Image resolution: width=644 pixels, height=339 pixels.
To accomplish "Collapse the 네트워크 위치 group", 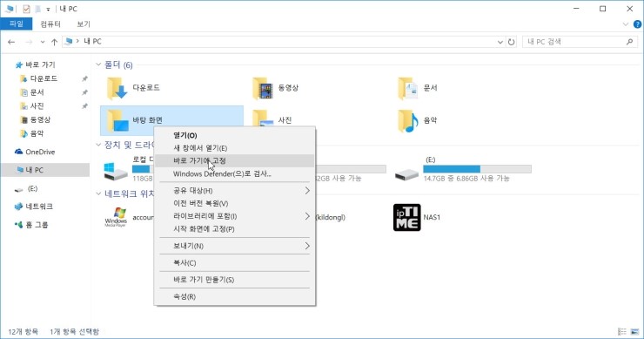I will [x=98, y=193].
